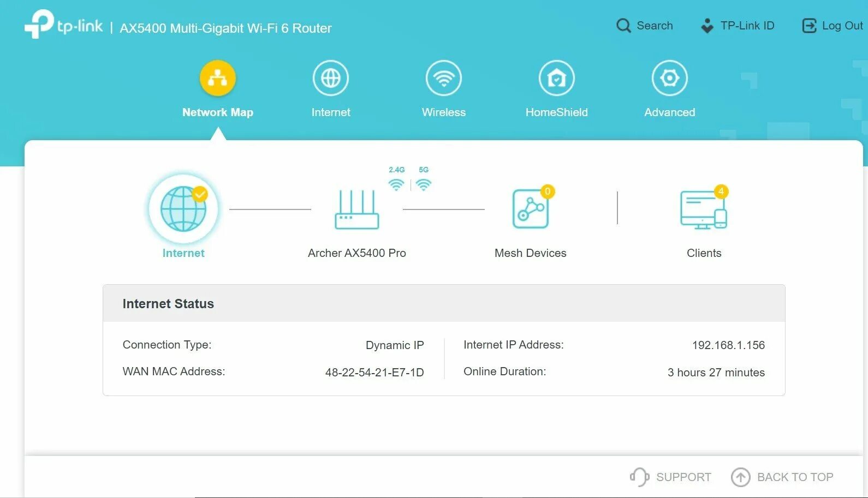Click the Internet IP address 192.168.1.156
The height and width of the screenshot is (498, 868).
(728, 345)
